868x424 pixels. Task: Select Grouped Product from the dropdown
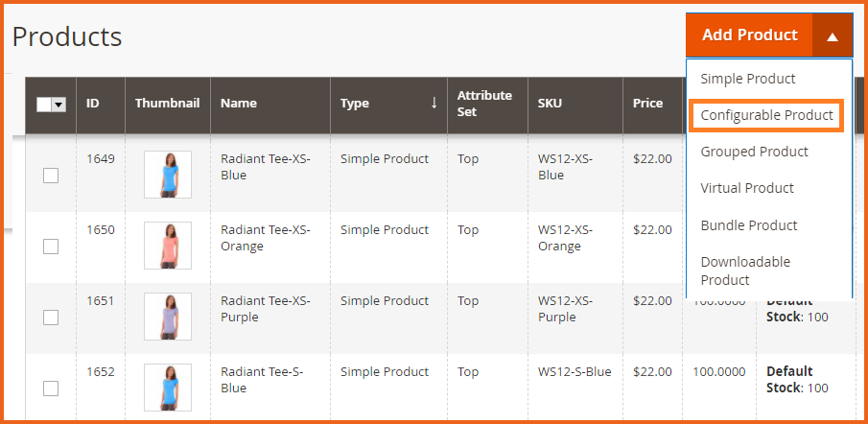coord(754,152)
